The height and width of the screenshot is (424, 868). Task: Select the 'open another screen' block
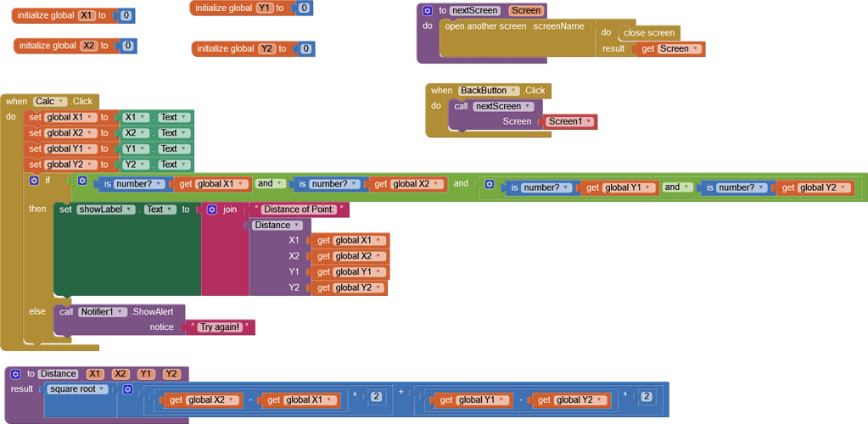[514, 26]
